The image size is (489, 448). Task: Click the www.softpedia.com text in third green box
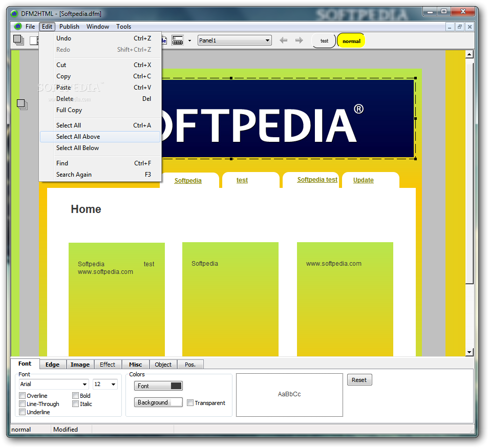[x=334, y=264]
